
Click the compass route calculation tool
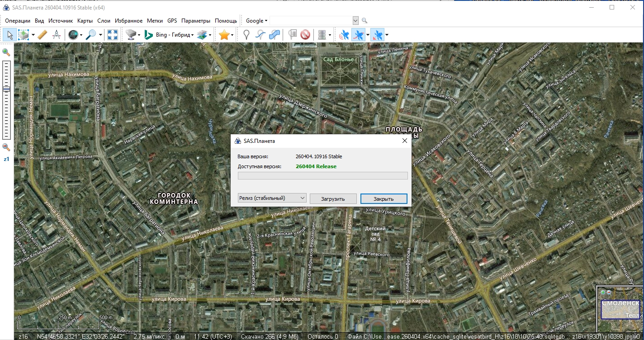tap(57, 35)
